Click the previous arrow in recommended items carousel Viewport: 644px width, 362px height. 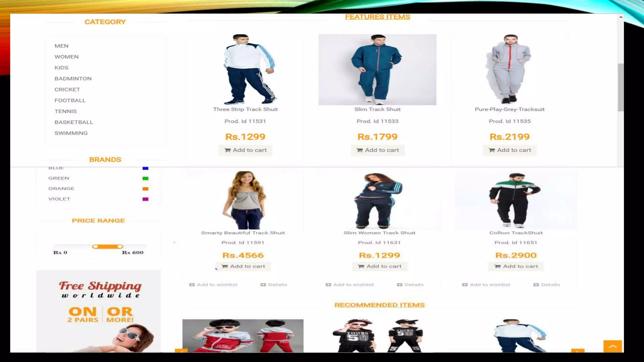coord(181,351)
